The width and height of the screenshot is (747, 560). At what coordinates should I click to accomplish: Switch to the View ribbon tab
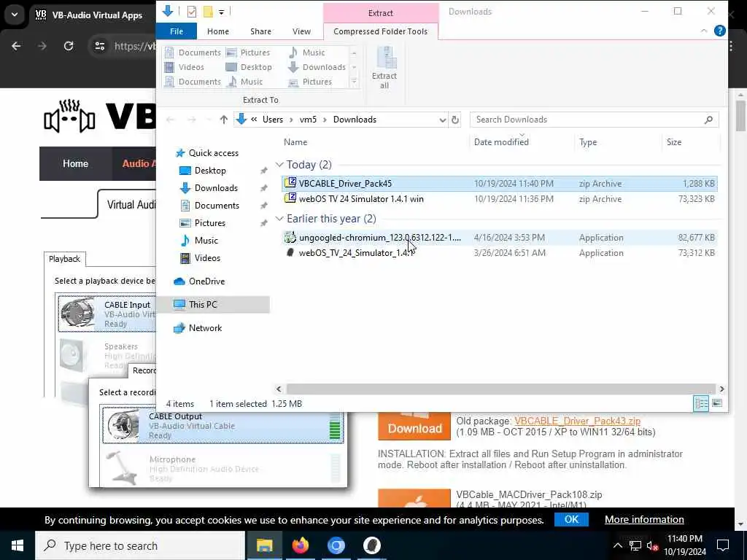point(301,31)
